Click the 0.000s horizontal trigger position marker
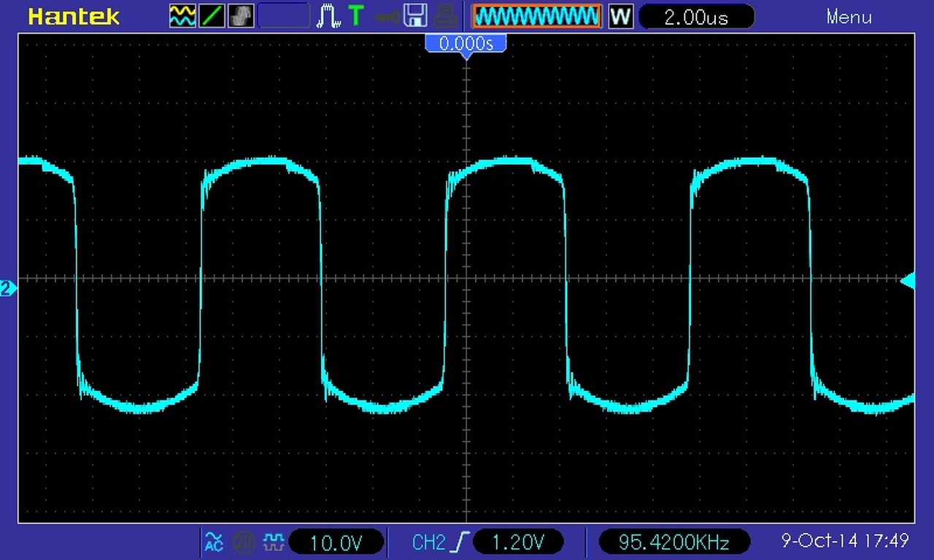Image resolution: width=934 pixels, height=560 pixels. pos(466,44)
